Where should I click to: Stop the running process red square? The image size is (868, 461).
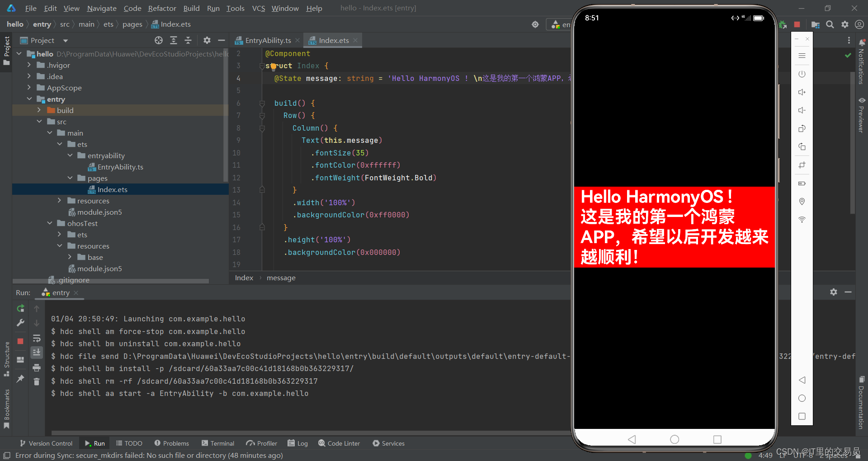(20, 341)
